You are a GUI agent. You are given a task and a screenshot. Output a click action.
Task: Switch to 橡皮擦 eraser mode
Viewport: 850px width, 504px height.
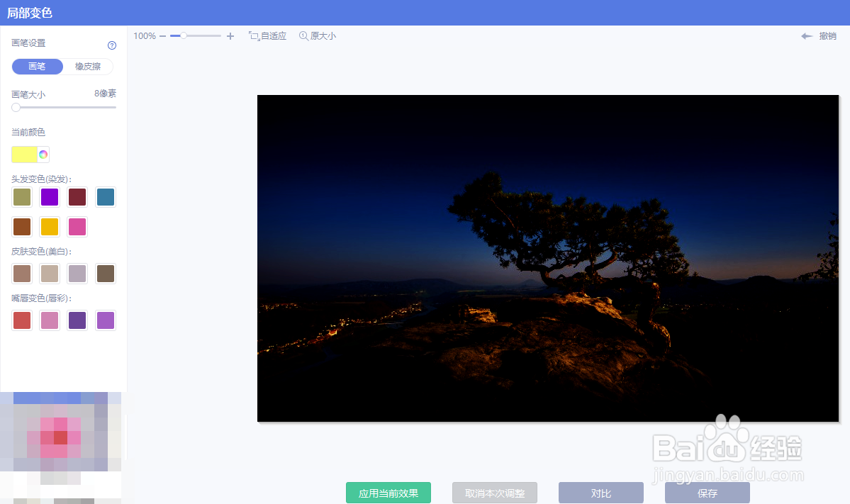[87, 66]
